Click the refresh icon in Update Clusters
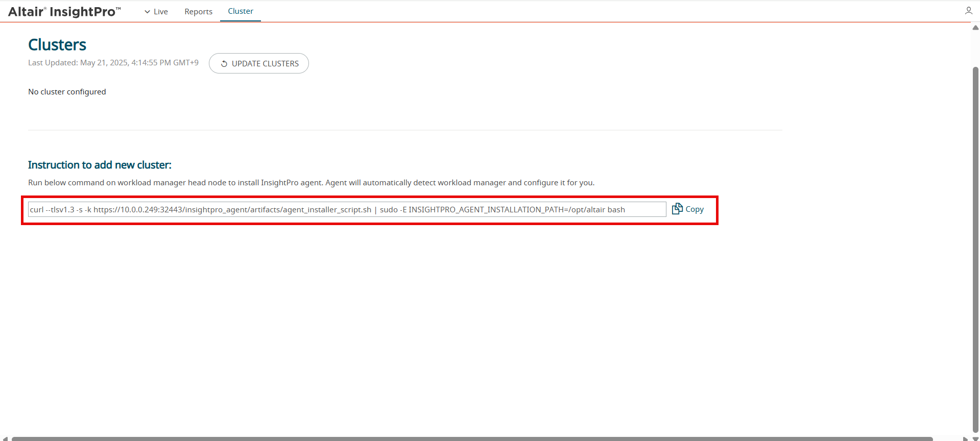 [x=224, y=64]
